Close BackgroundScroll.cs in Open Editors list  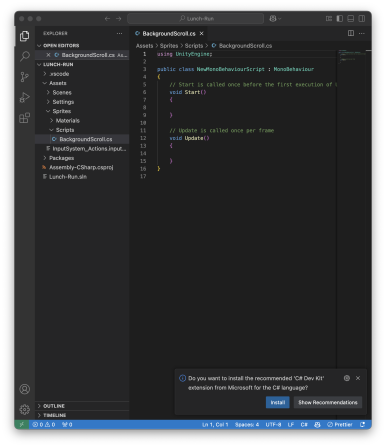[48, 55]
